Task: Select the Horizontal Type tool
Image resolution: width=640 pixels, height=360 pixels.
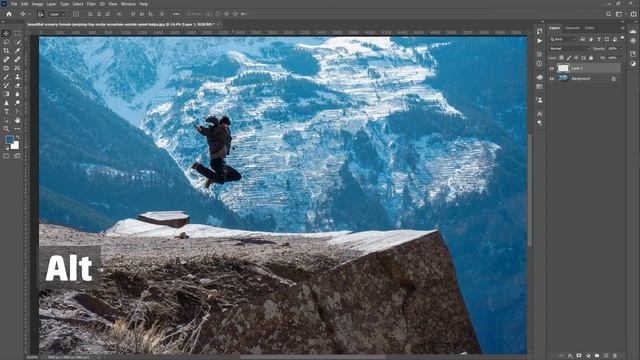Action: pyautogui.click(x=6, y=111)
